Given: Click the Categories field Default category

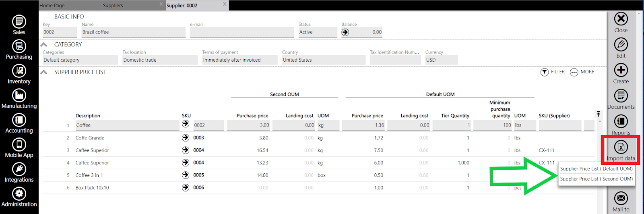Looking at the screenshot, I should click(80, 60).
